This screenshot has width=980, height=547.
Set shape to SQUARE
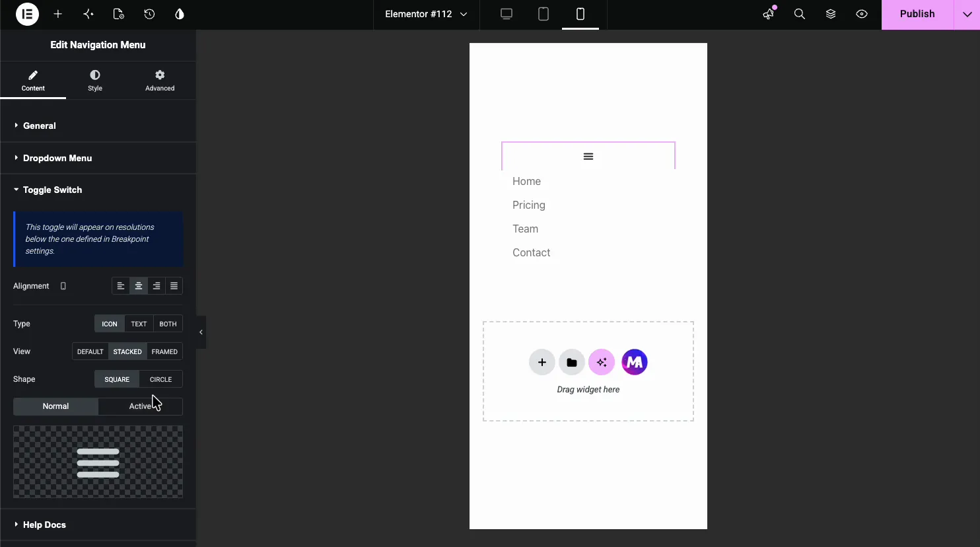(117, 379)
